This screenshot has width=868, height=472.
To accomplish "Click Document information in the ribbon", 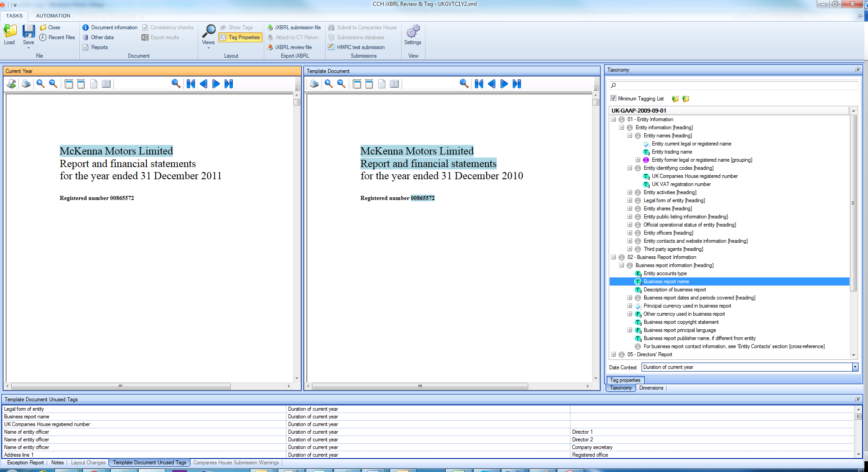I will point(110,27).
